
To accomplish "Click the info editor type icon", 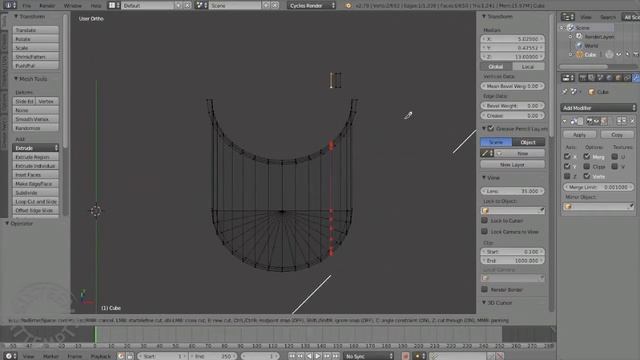I will pos(10,5).
